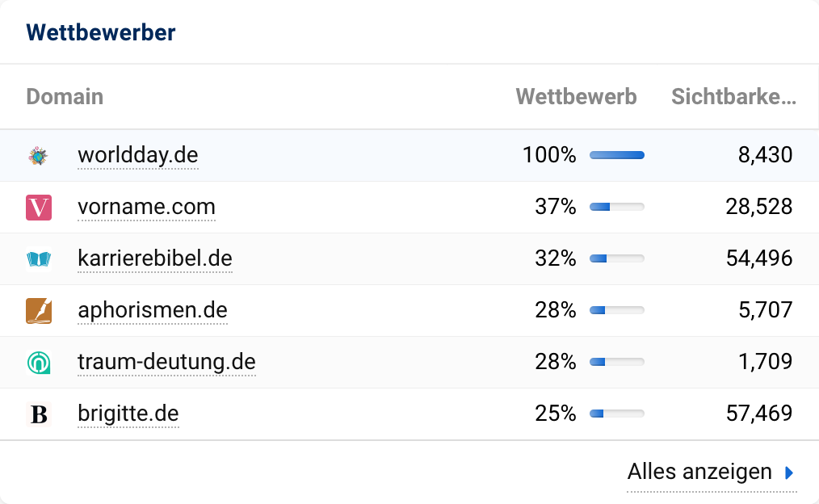Click the brigitte.de B logo icon
The width and height of the screenshot is (819, 504).
(39, 414)
